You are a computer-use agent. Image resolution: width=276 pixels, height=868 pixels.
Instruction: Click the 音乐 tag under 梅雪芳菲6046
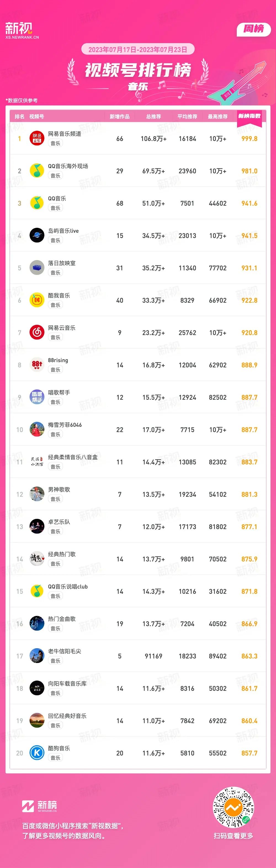[55, 434]
